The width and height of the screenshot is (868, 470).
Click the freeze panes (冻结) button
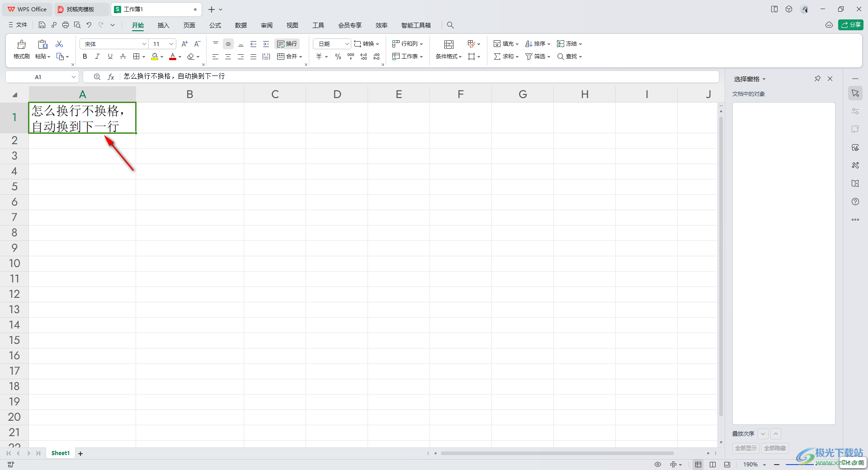[x=569, y=44]
